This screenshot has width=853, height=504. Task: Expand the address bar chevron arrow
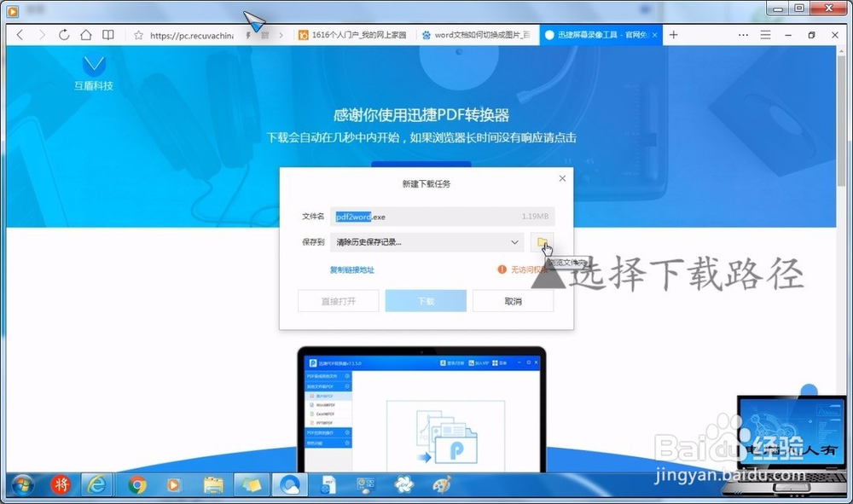pos(281,35)
